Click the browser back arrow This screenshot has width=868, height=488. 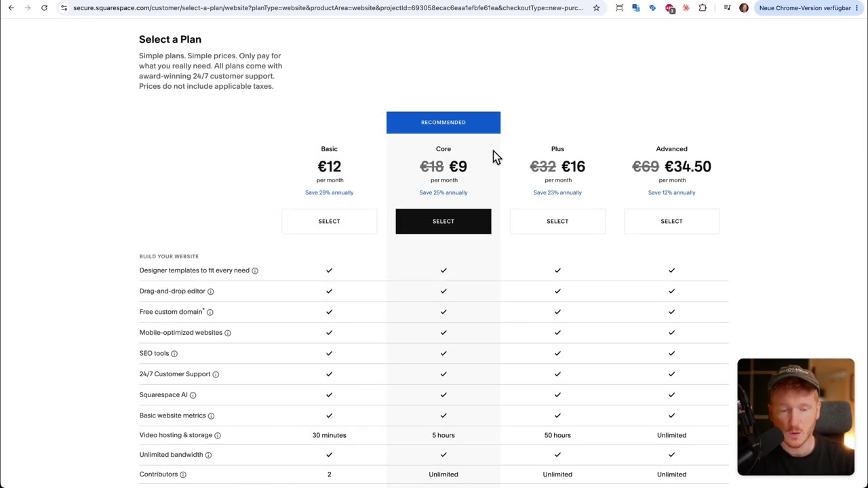12,8
